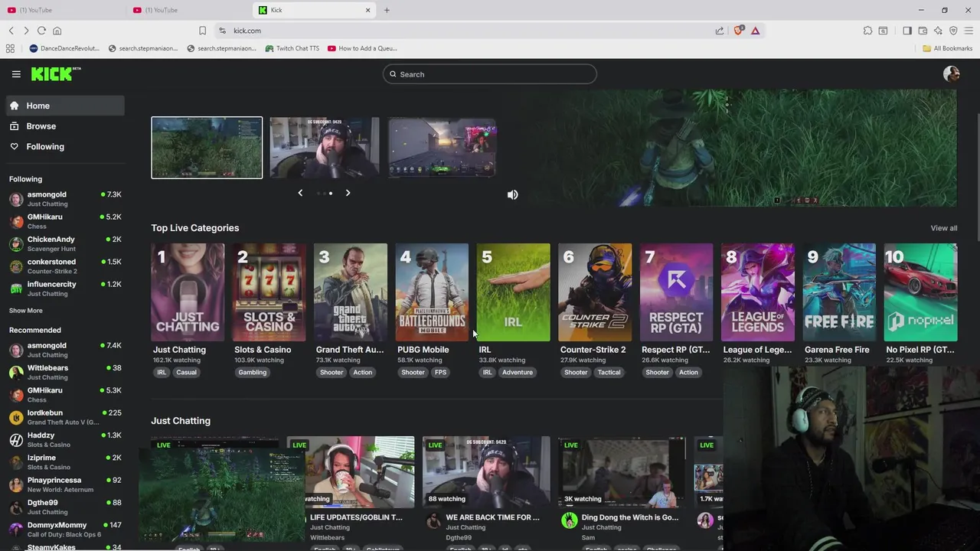This screenshot has width=980, height=551.
Task: Open Just Chatting category card
Action: [x=188, y=292]
